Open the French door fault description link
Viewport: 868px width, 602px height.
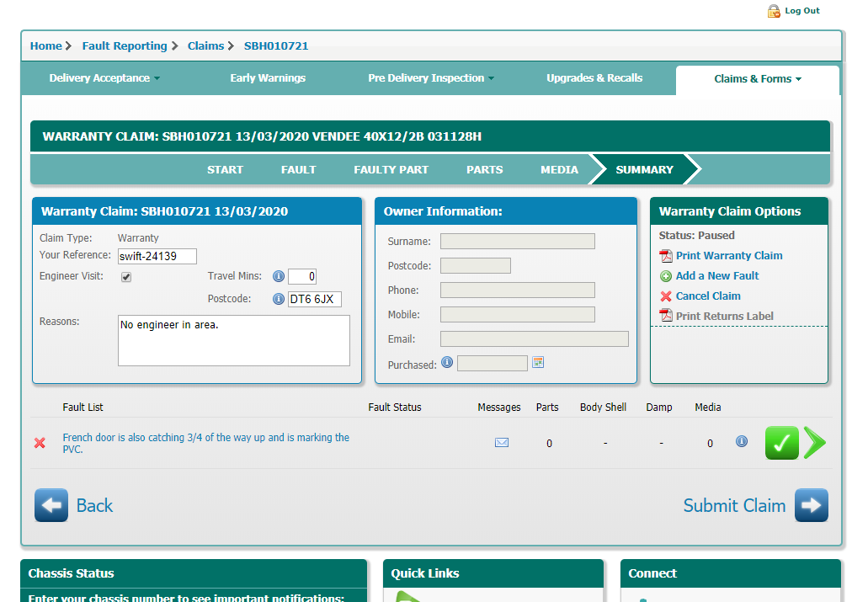[x=206, y=443]
